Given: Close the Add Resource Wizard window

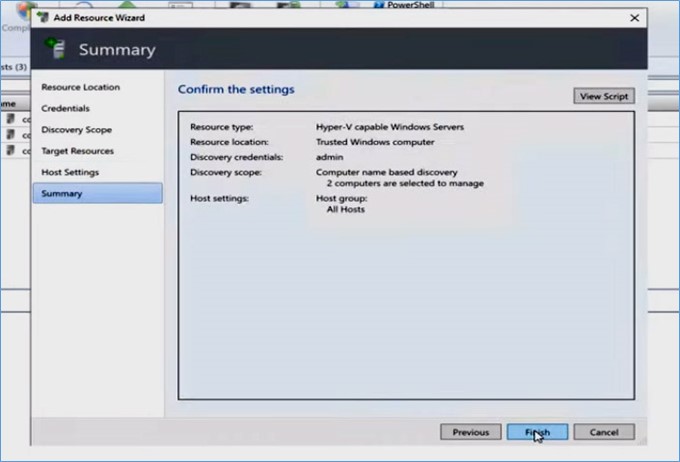Looking at the screenshot, I should [634, 18].
